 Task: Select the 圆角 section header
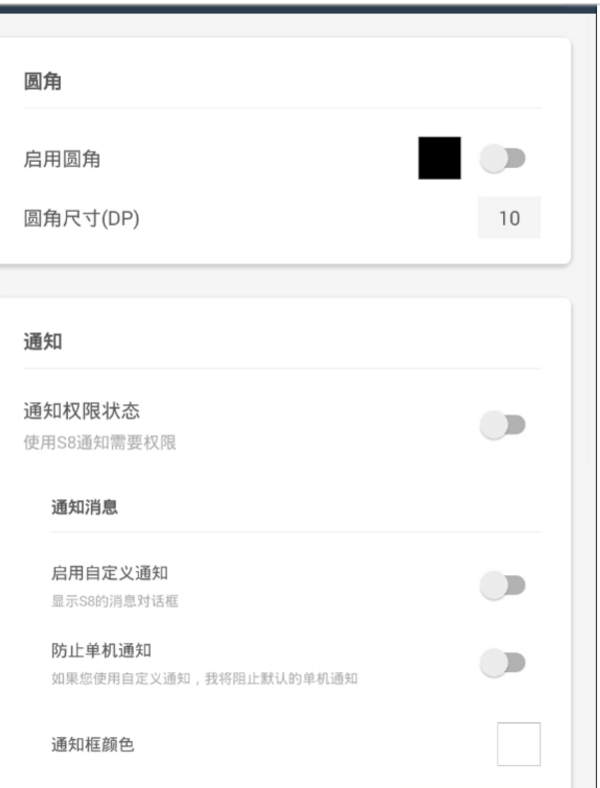point(43,81)
